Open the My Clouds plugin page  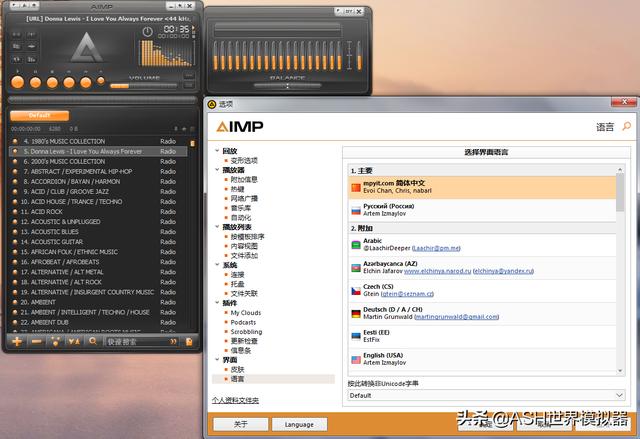click(x=246, y=313)
